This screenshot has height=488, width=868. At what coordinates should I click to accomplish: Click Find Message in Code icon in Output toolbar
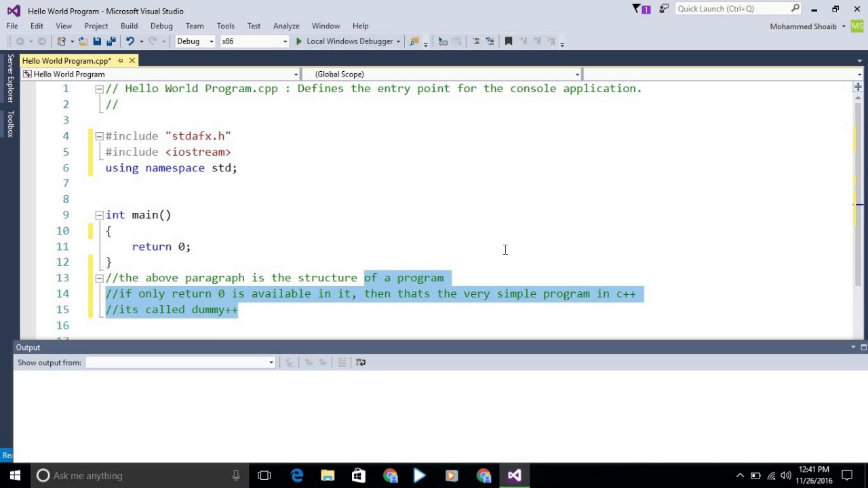click(x=290, y=363)
